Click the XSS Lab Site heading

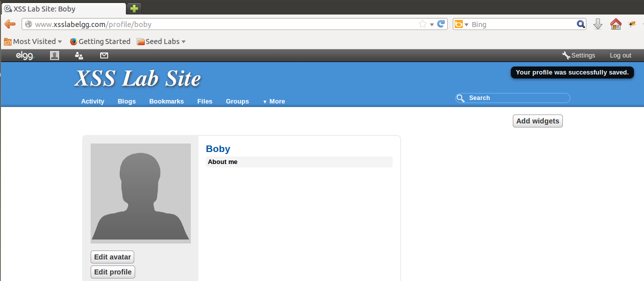coord(138,78)
